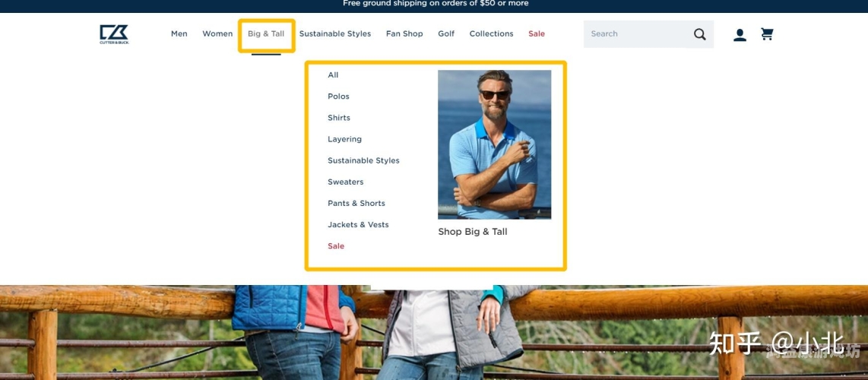
Task: Click the red Sale link in top navigation
Action: (537, 33)
